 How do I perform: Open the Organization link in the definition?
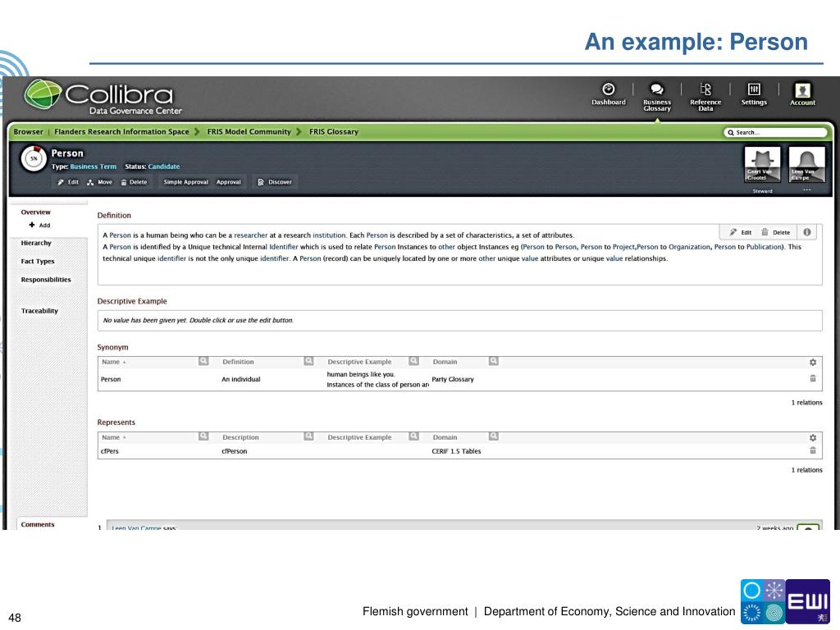pyautogui.click(x=689, y=247)
